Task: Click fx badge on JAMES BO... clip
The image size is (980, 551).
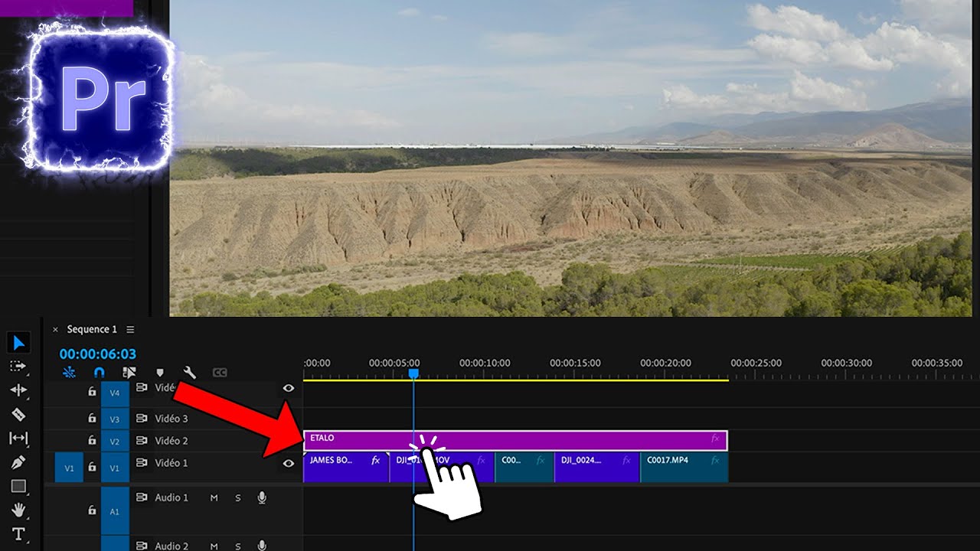Action: click(x=376, y=461)
